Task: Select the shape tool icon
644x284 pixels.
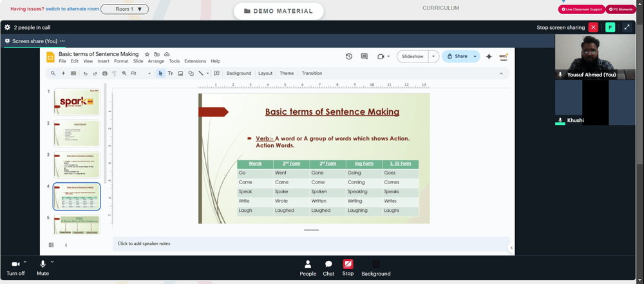Action: (x=191, y=73)
